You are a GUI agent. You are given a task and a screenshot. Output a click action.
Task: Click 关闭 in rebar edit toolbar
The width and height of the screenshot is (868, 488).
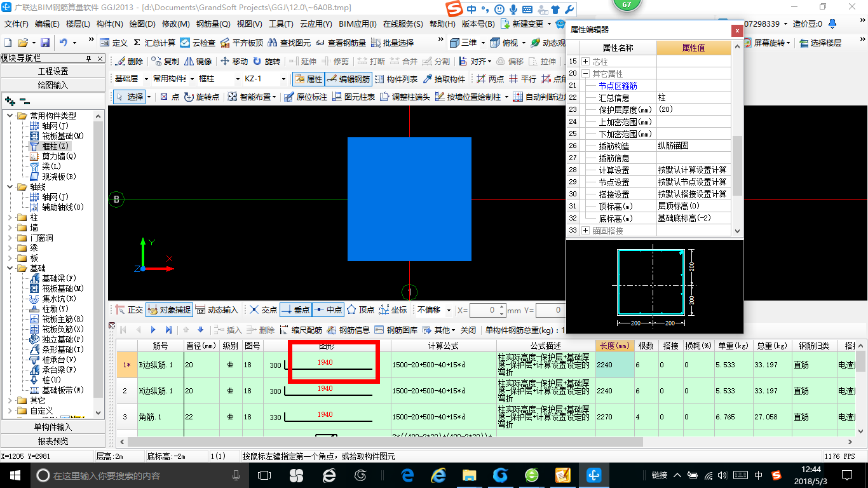(x=468, y=330)
